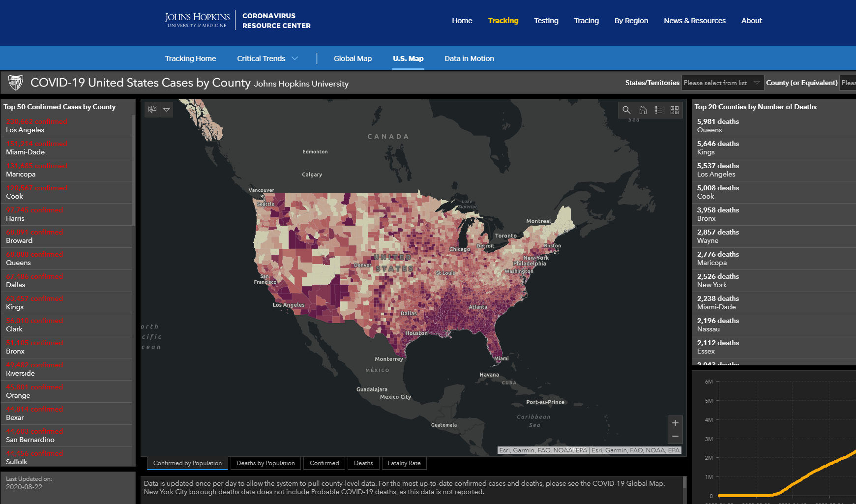856x504 pixels.
Task: Select Riverside county row
Action: coord(66,369)
